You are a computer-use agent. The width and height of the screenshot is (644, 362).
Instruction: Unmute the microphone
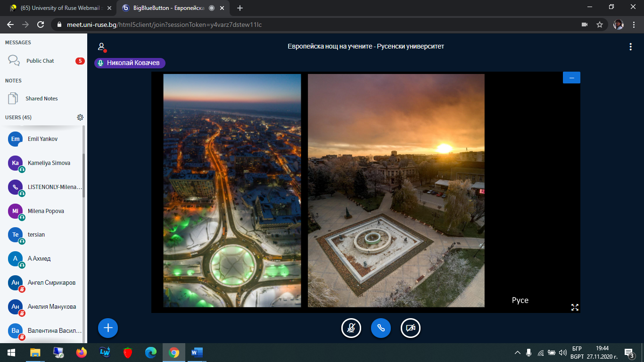351,328
